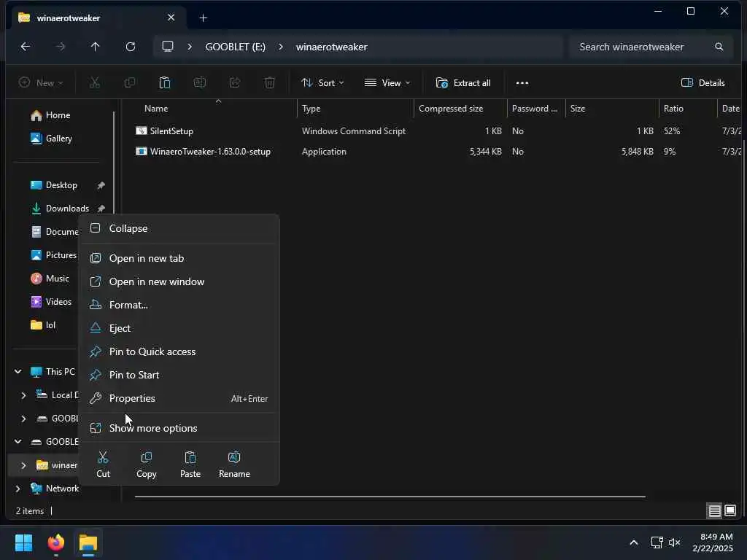
Task: Click the network tray icon
Action: click(x=657, y=542)
